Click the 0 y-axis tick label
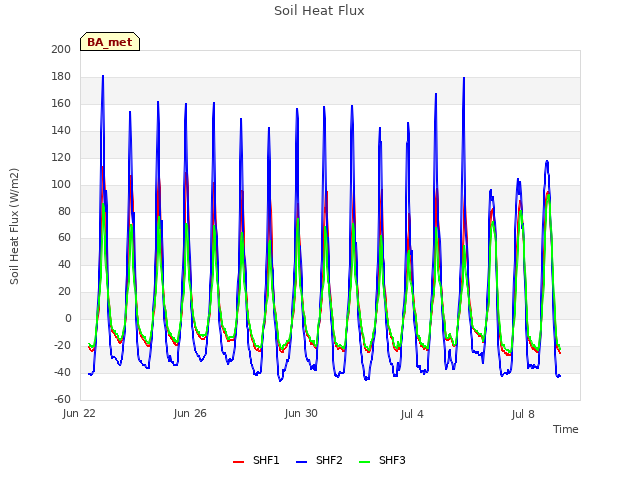 (x=68, y=318)
